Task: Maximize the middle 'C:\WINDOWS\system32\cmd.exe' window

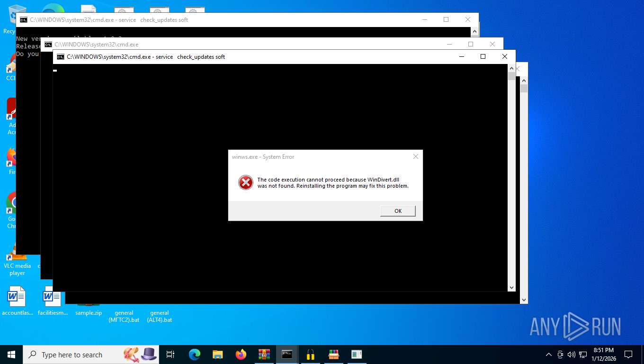Action: (x=471, y=44)
